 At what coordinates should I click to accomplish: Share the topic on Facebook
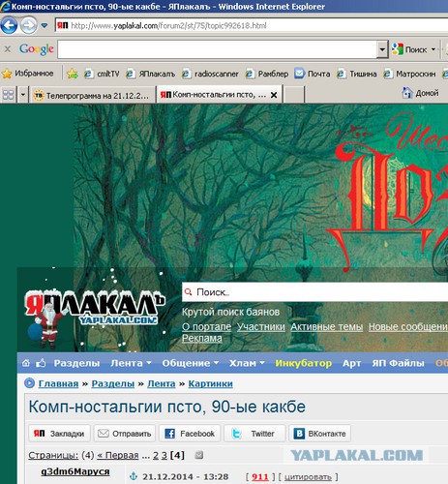pos(190,434)
